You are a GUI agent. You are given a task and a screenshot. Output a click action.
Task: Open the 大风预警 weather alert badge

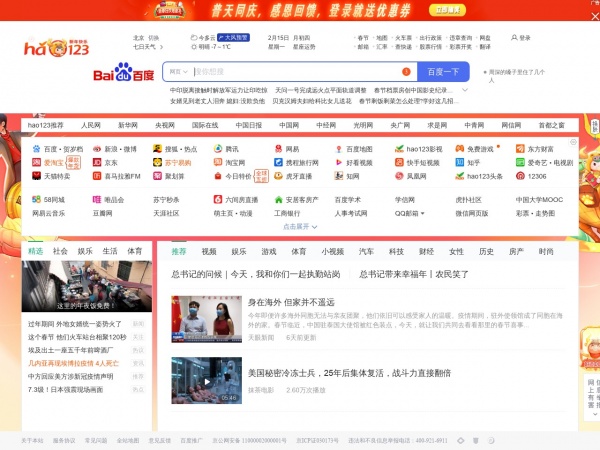(x=233, y=38)
